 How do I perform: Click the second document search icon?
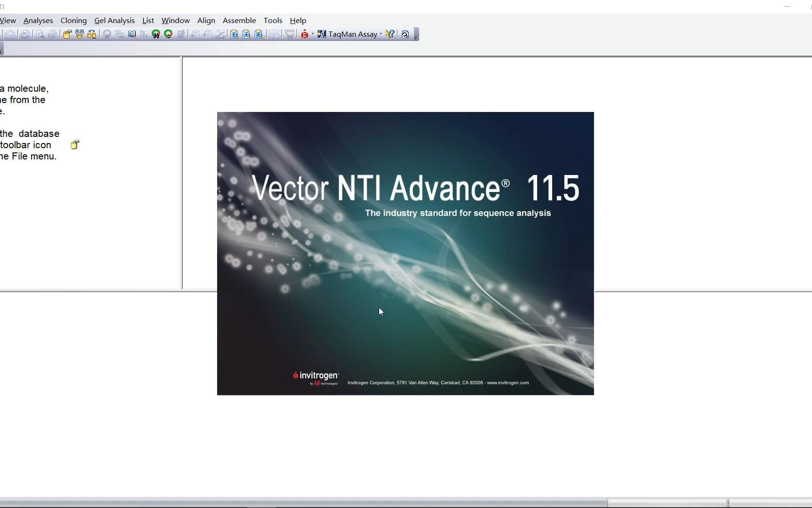(246, 34)
